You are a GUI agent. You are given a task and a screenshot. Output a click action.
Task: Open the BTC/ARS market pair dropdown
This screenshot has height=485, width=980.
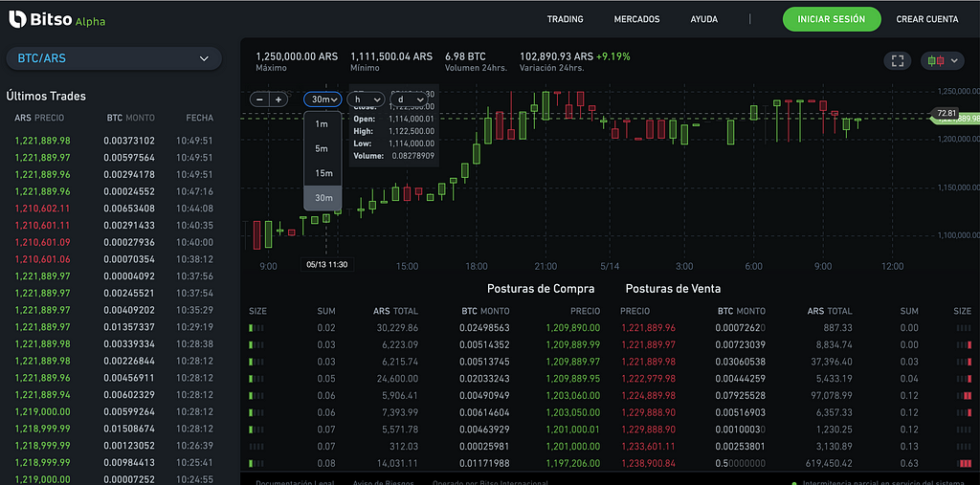114,58
